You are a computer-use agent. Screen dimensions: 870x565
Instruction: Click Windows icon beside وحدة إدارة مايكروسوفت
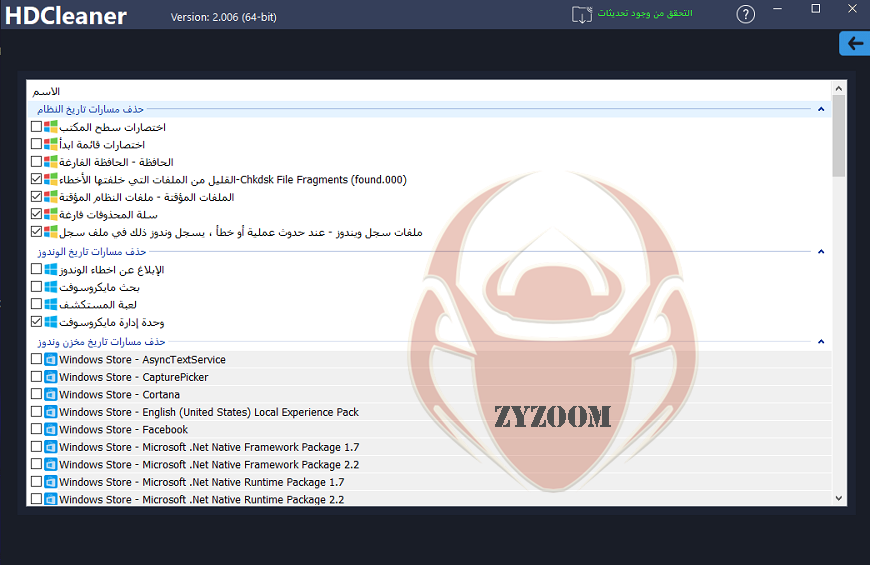(50, 321)
